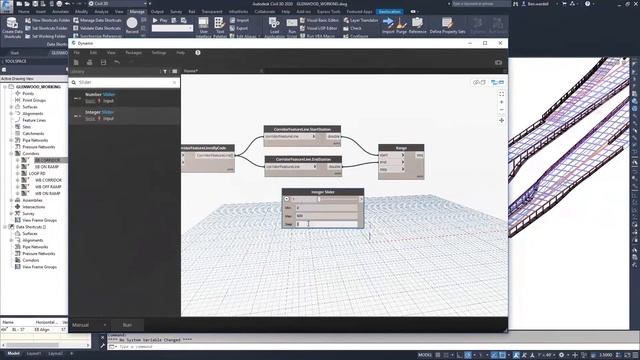Click the Pan mode icon in Dynamo canvas
640x360 pixels.
pyautogui.click(x=501, y=120)
